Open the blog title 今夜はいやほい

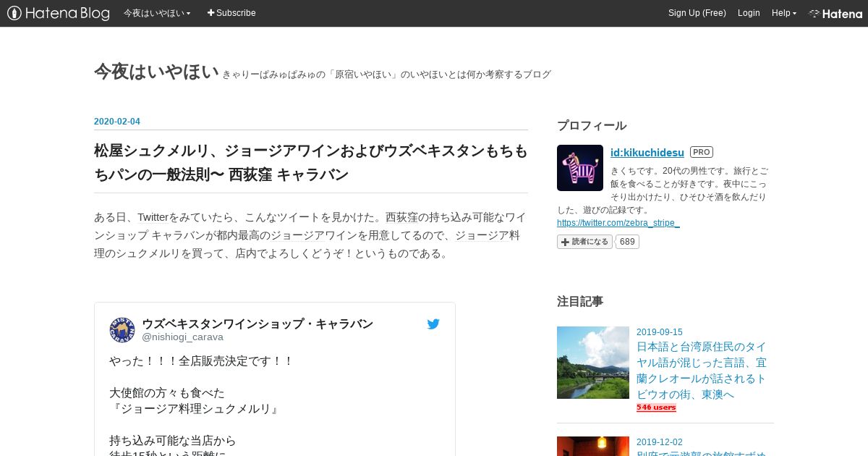pyautogui.click(x=156, y=72)
